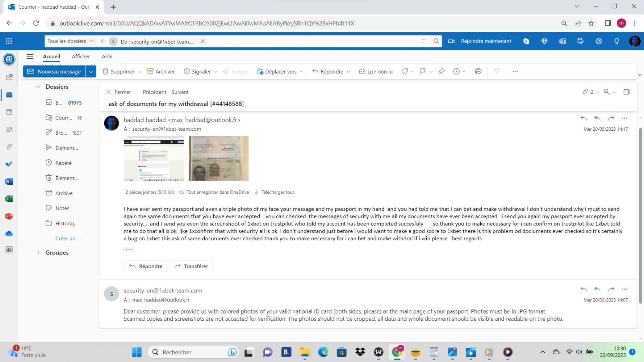Open the Calendar icon in left sidebar
Screen dimensions: 644x362
pyautogui.click(x=9, y=112)
